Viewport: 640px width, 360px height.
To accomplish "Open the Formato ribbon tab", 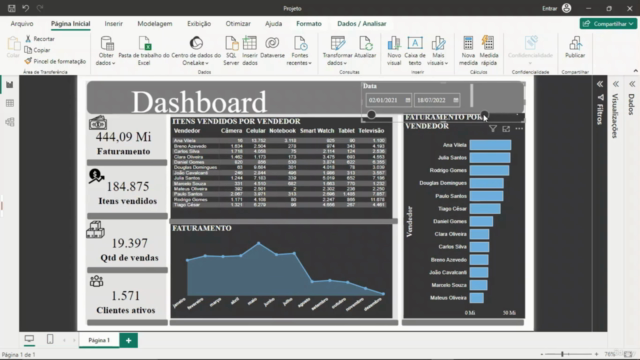I will click(x=309, y=24).
